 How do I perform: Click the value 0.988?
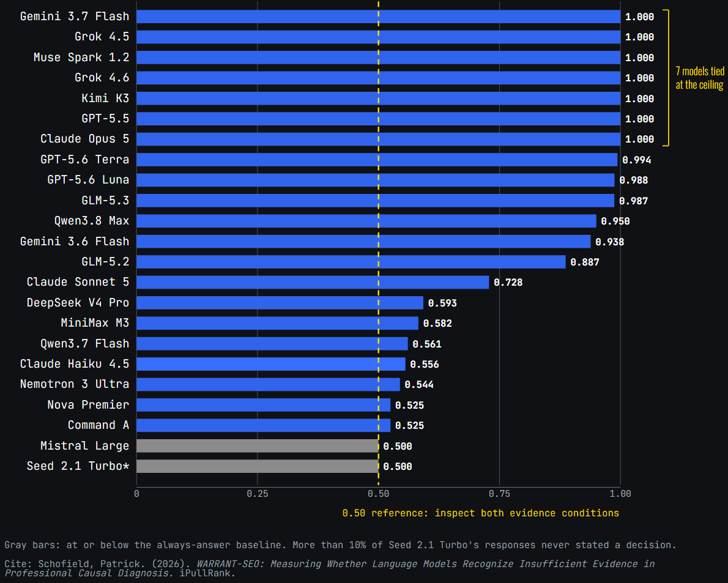click(634, 180)
